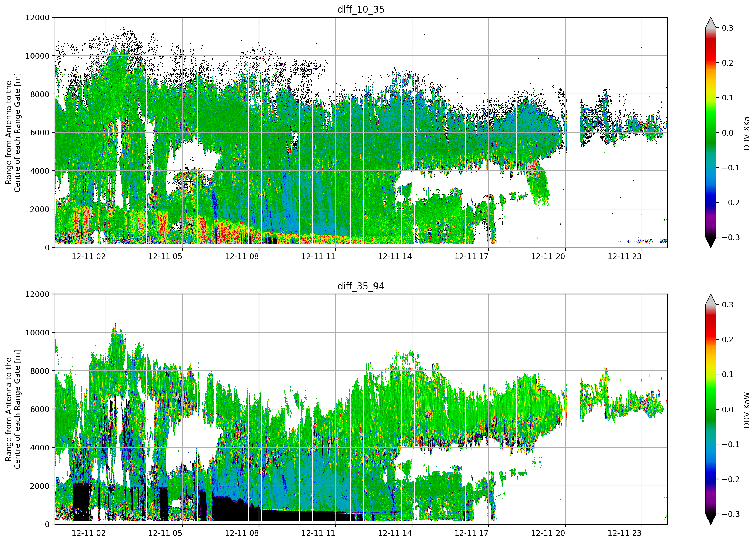Click the 0.0 tick on DDV-XKa colorbar
This screenshot has width=756, height=543.
(x=727, y=133)
